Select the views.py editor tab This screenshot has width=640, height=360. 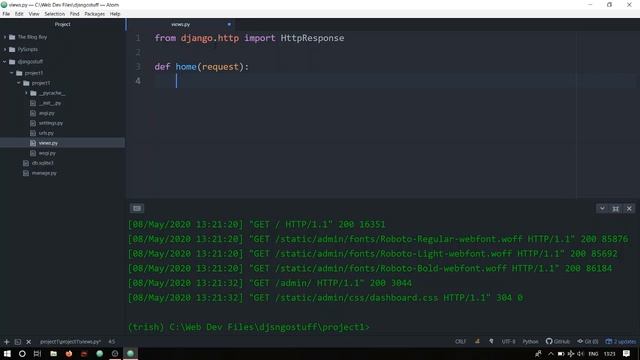(180, 24)
